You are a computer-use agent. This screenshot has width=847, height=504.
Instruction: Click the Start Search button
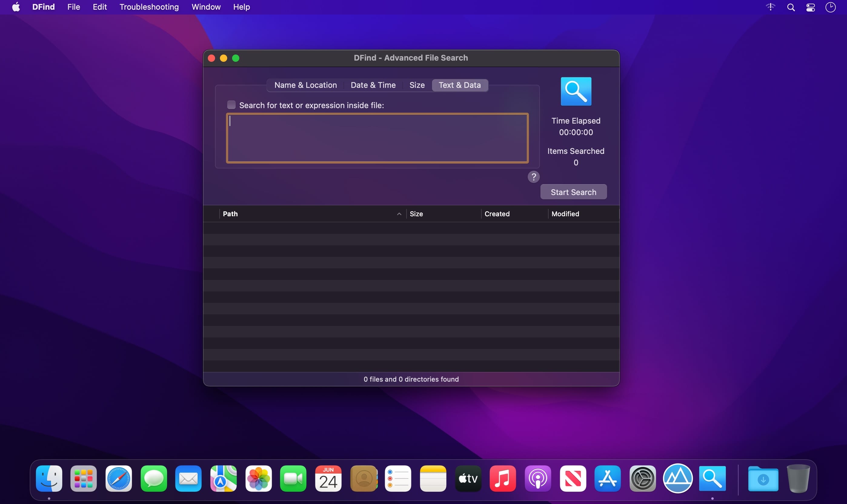[x=573, y=192]
